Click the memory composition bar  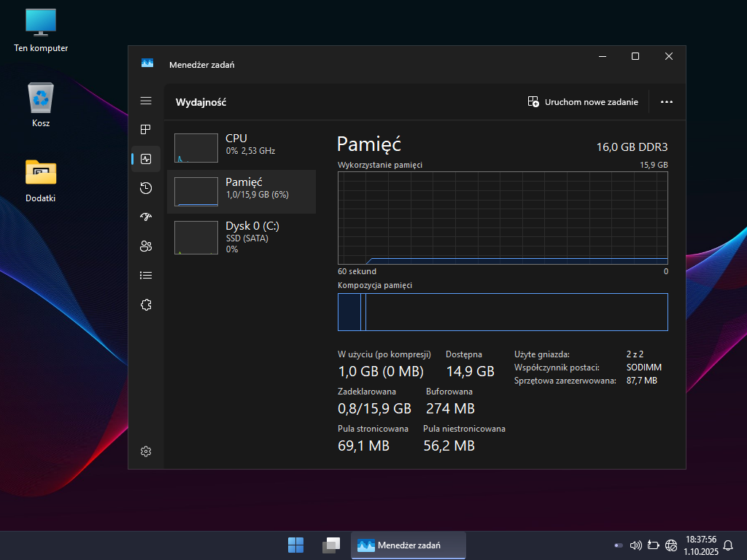pyautogui.click(x=503, y=312)
